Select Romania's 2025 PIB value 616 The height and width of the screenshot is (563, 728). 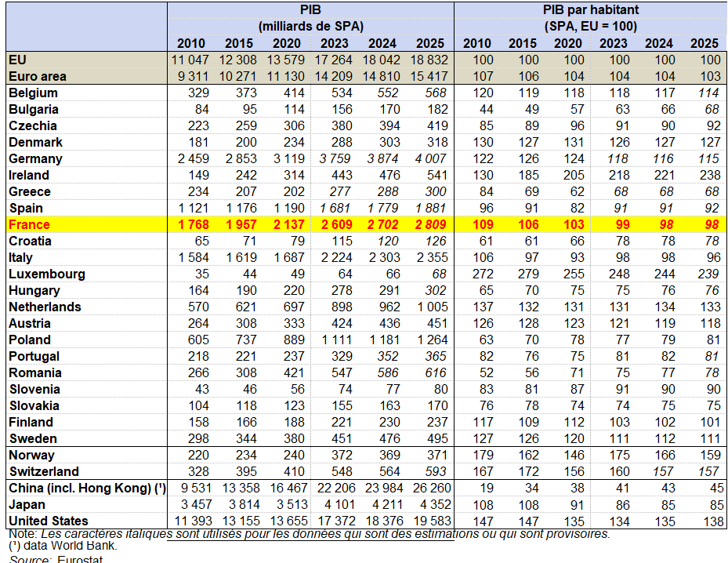coord(436,373)
